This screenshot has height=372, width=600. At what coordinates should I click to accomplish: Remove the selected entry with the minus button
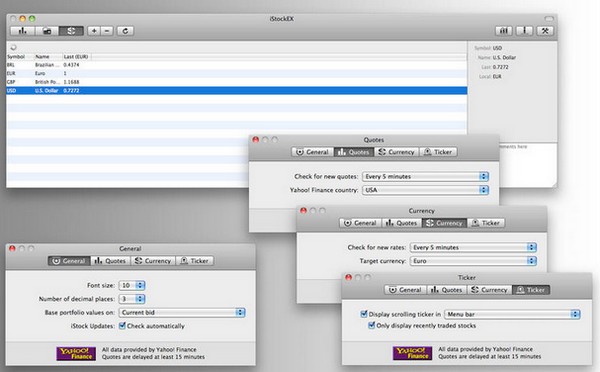[x=107, y=31]
